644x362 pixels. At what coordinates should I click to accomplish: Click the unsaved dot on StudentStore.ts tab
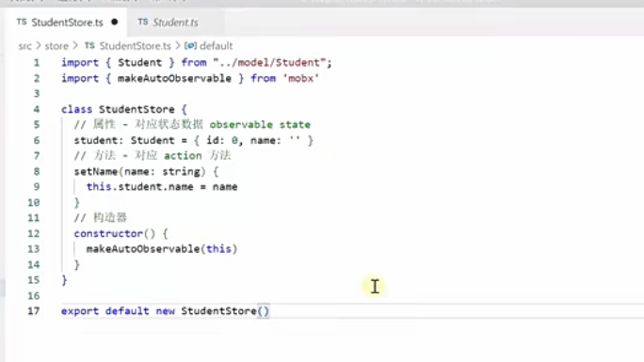[115, 23]
